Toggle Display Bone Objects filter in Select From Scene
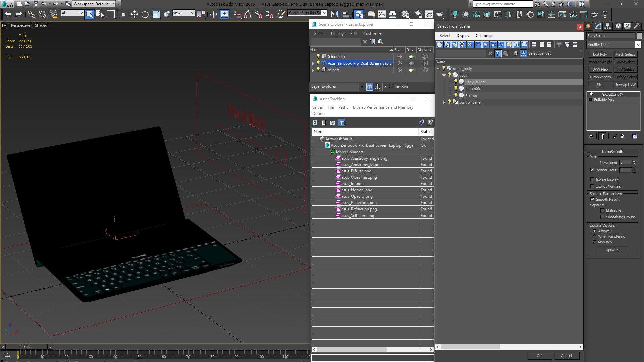 click(x=501, y=44)
